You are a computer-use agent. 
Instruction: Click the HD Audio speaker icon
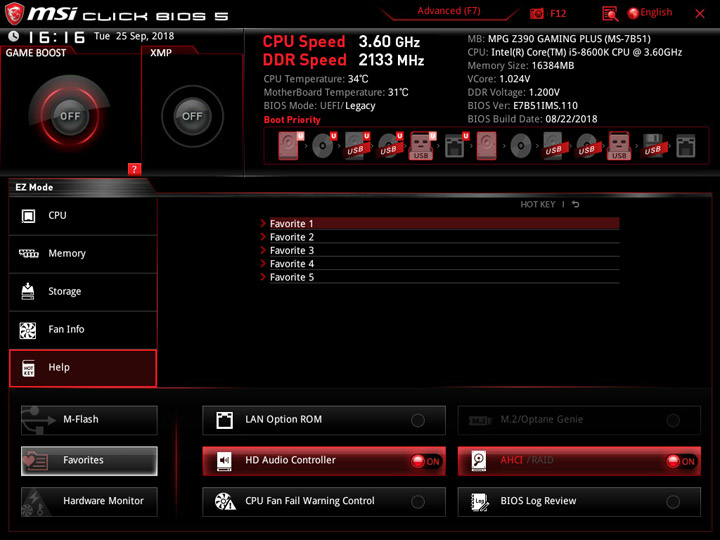coord(224,461)
